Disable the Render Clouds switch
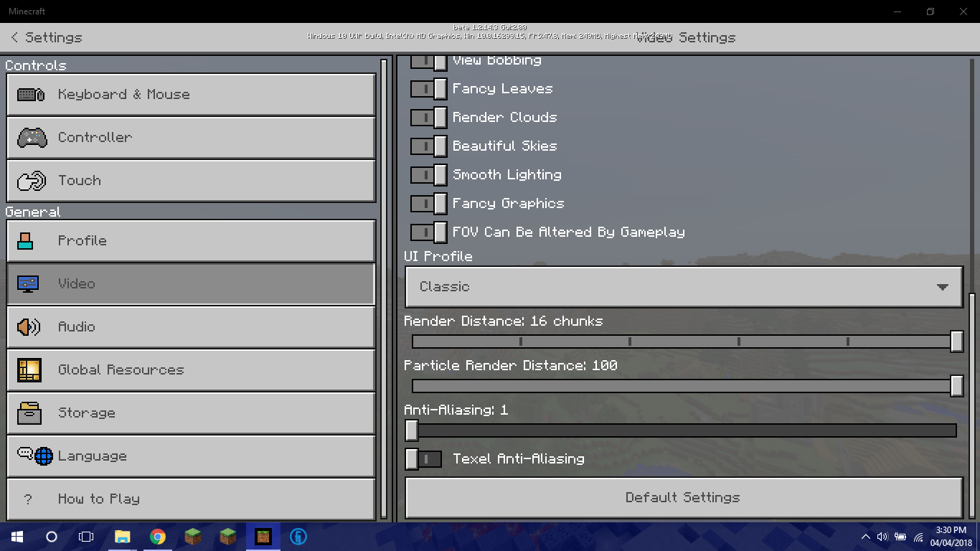The image size is (980, 551). (429, 117)
